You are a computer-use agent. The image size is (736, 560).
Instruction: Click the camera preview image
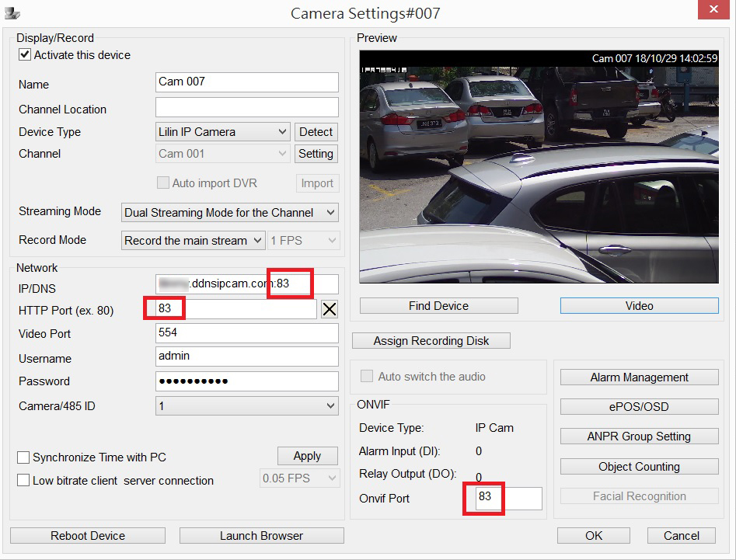tap(539, 167)
